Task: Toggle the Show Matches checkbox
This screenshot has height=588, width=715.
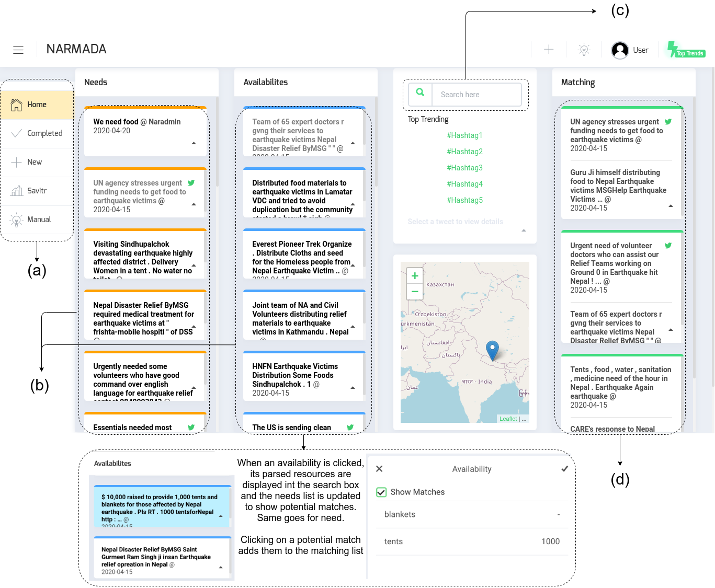Action: click(382, 492)
